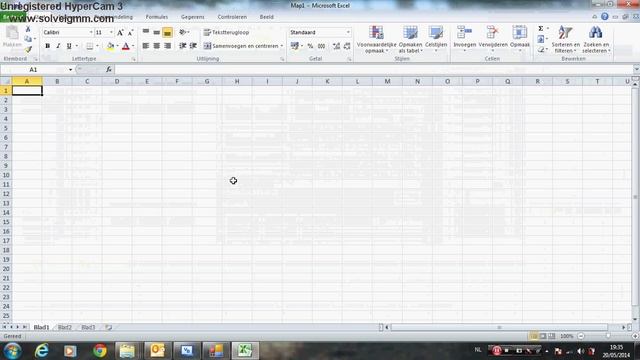Toggle top vertical alignment
Viewport: 640px width, 360px height.
coord(146,32)
